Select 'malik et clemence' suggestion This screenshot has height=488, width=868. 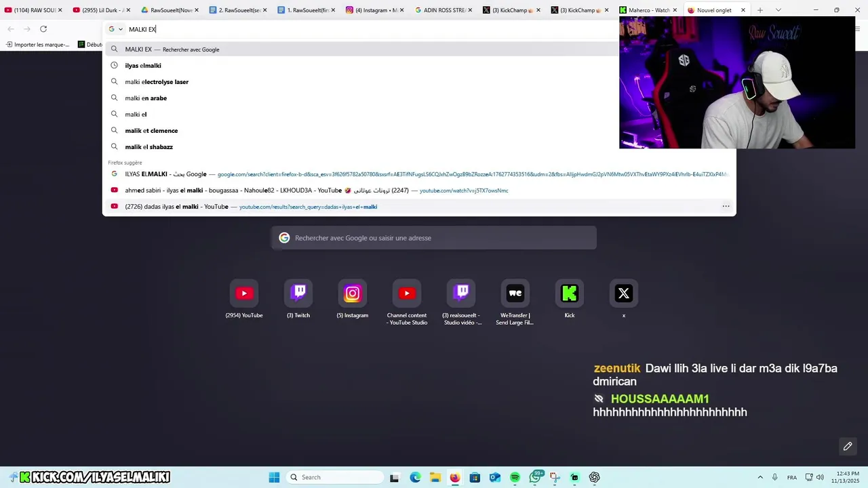[x=419, y=131]
